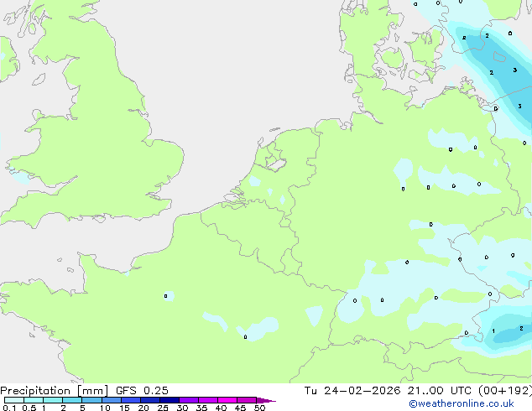Choose the 2–5 mm legend color box
Screen dimensions: 532x411
coord(72,400)
